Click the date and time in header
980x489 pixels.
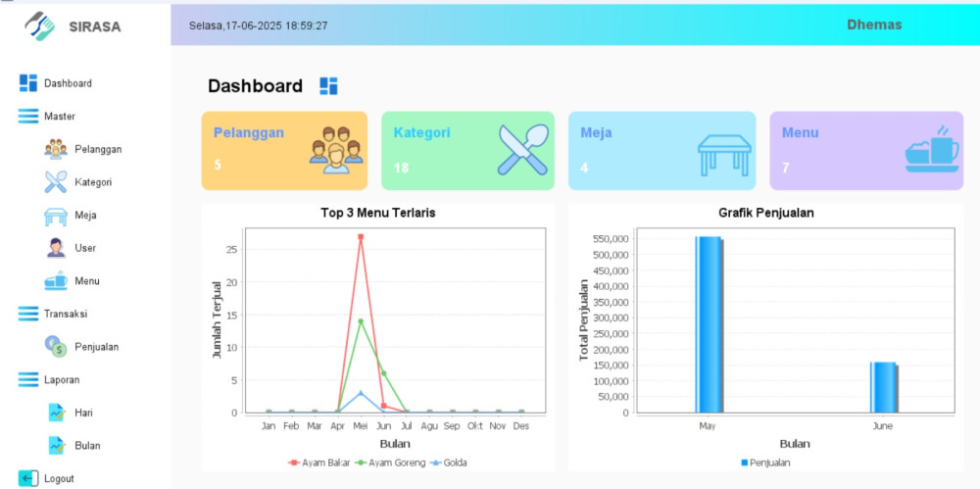258,25
